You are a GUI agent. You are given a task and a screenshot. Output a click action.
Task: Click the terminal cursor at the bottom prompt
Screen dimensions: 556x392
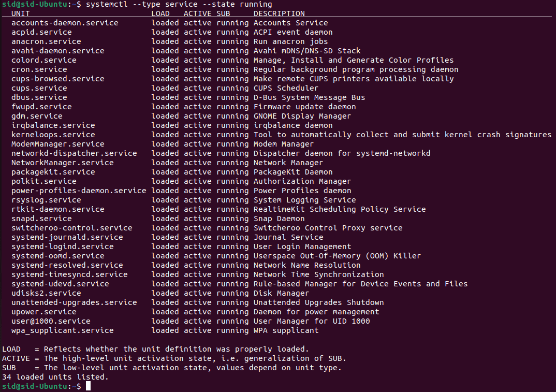pyautogui.click(x=88, y=386)
